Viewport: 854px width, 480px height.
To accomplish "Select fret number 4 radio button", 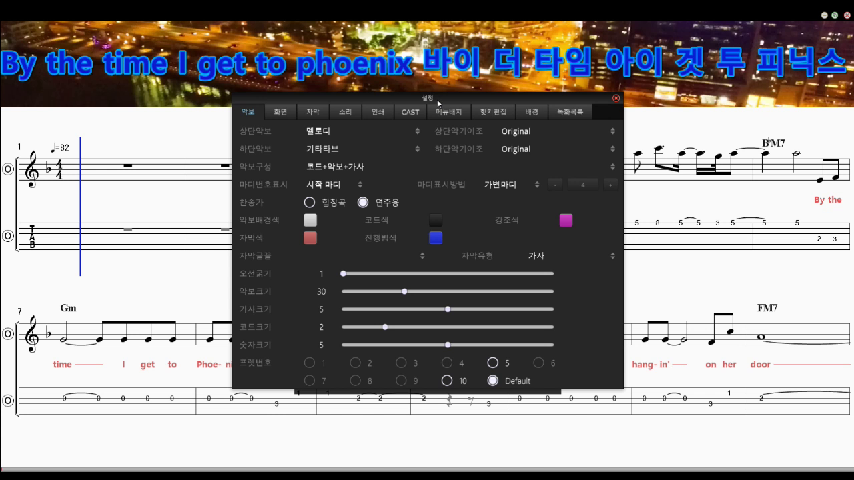I will pos(447,363).
